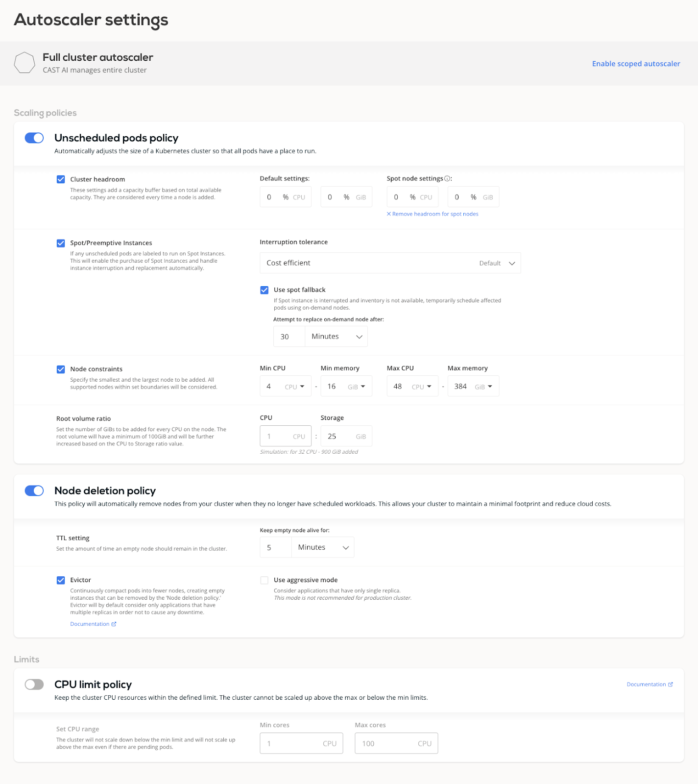Uncheck the Cluster headroom checkbox
This screenshot has height=784, width=698.
pos(61,179)
